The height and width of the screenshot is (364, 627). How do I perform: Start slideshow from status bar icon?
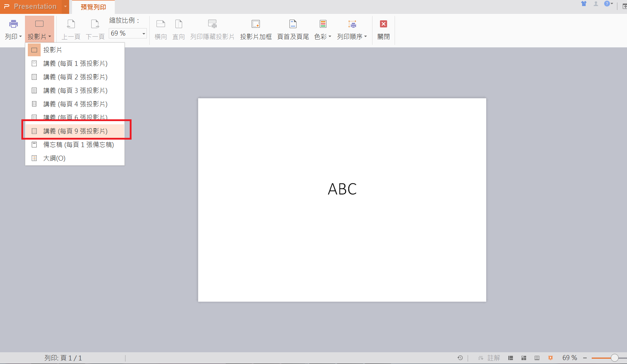(x=550, y=358)
